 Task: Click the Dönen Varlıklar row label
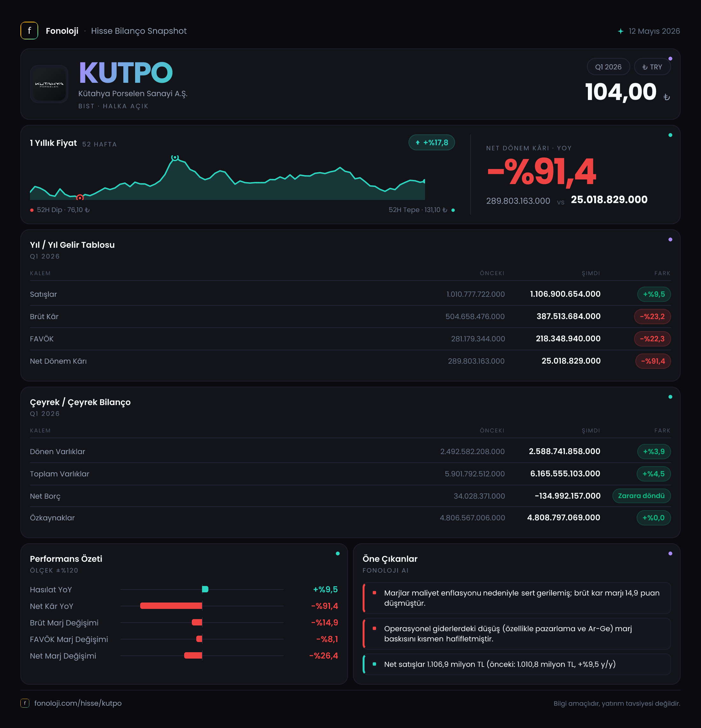58,452
